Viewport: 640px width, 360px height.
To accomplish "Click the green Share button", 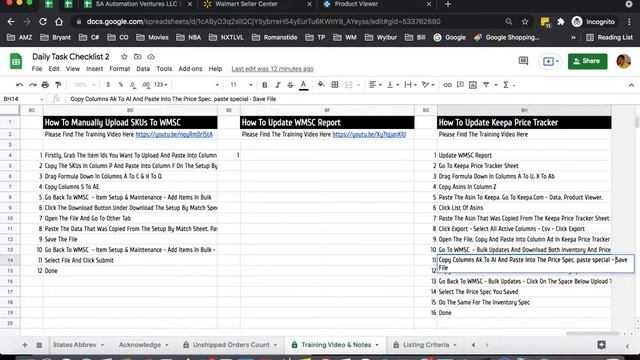I will (x=587, y=61).
